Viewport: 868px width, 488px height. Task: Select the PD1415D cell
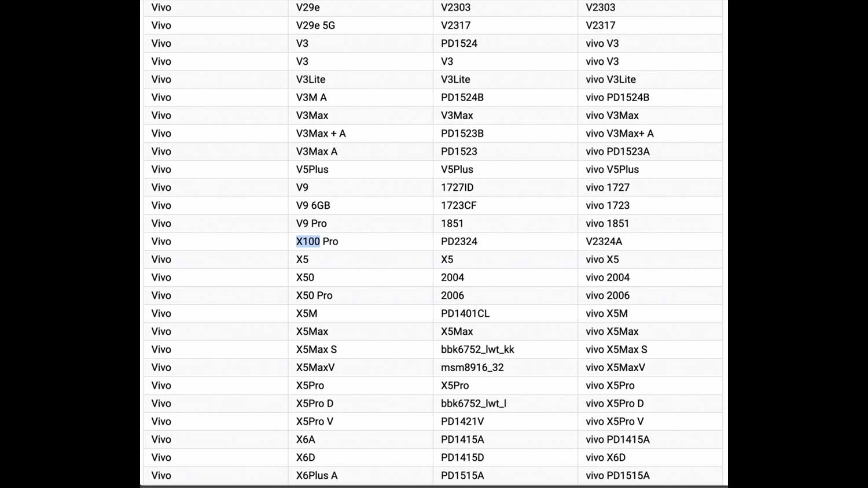click(462, 457)
